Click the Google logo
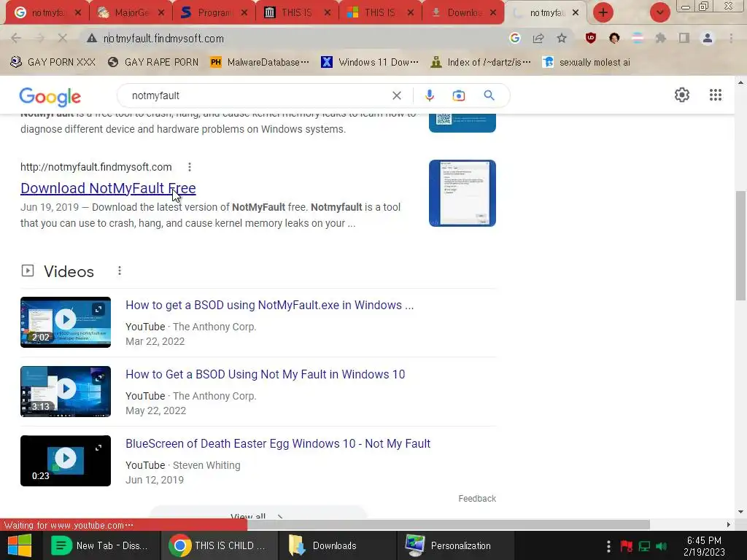 pos(50,97)
